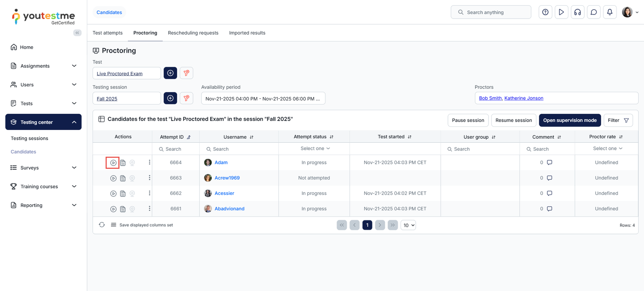Open Attempt status filter dropdown
This screenshot has width=644, height=291.
click(315, 149)
